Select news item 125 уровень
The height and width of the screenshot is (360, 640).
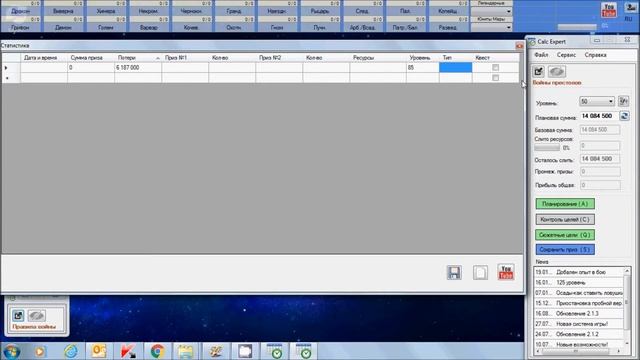579,282
